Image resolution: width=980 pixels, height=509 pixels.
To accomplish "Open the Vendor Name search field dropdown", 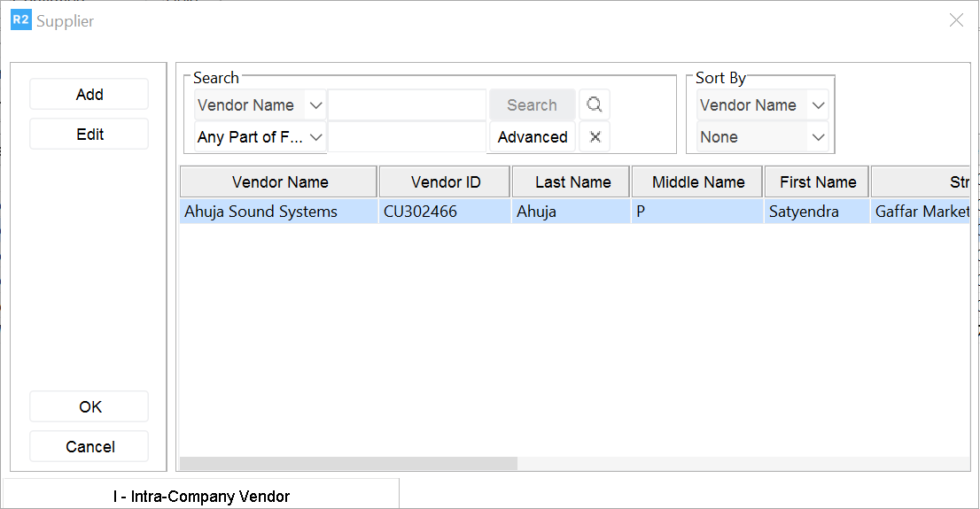I will pos(315,105).
